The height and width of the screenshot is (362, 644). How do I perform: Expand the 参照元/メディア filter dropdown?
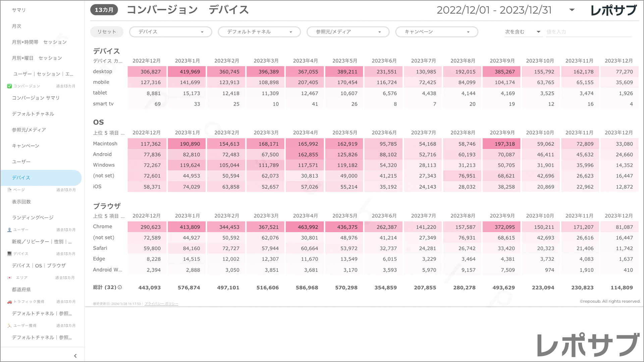coord(348,32)
